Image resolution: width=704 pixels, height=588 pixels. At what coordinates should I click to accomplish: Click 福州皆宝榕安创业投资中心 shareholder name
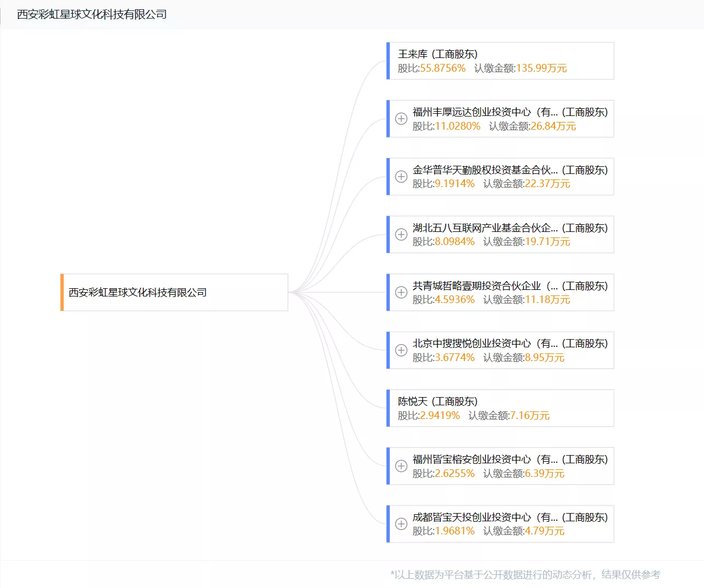(485, 459)
